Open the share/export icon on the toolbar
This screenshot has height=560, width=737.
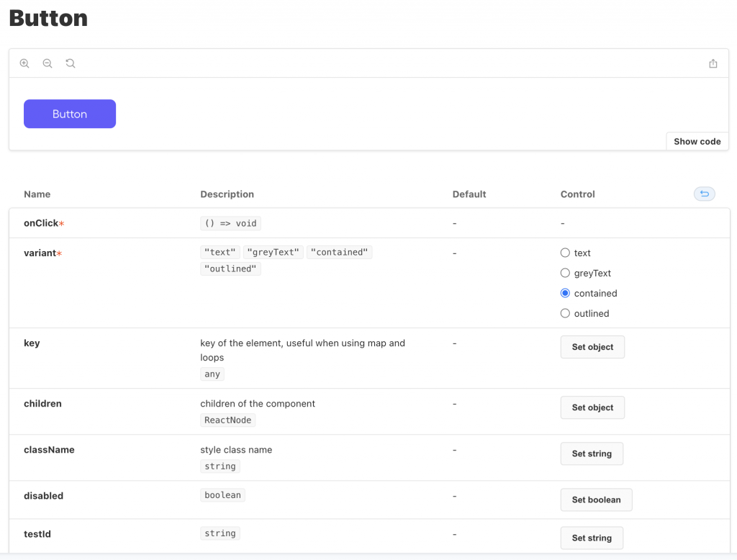click(713, 63)
